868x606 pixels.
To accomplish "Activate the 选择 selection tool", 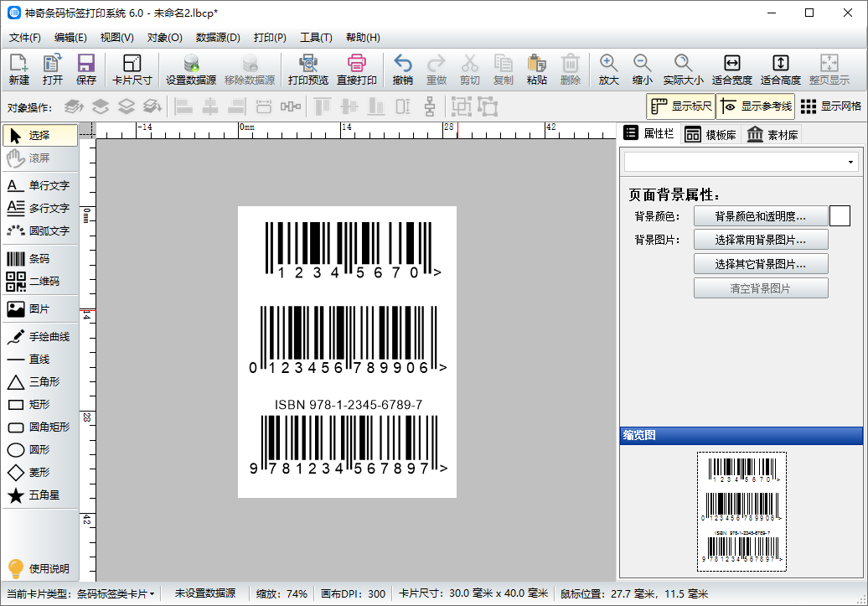I will (40, 135).
